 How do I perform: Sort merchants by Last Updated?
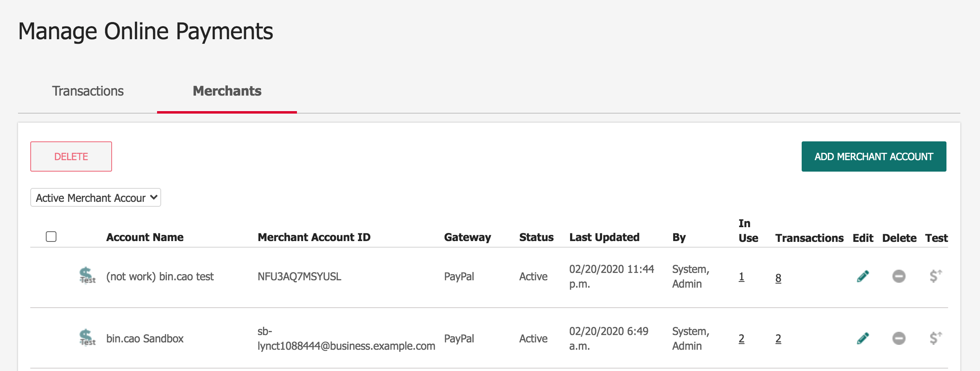click(x=605, y=237)
